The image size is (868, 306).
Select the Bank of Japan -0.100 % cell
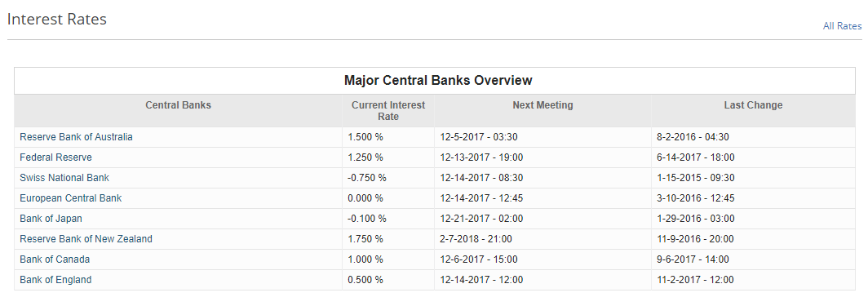388,219
